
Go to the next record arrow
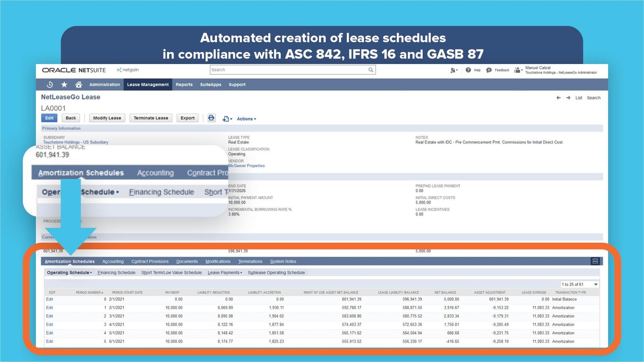point(568,98)
